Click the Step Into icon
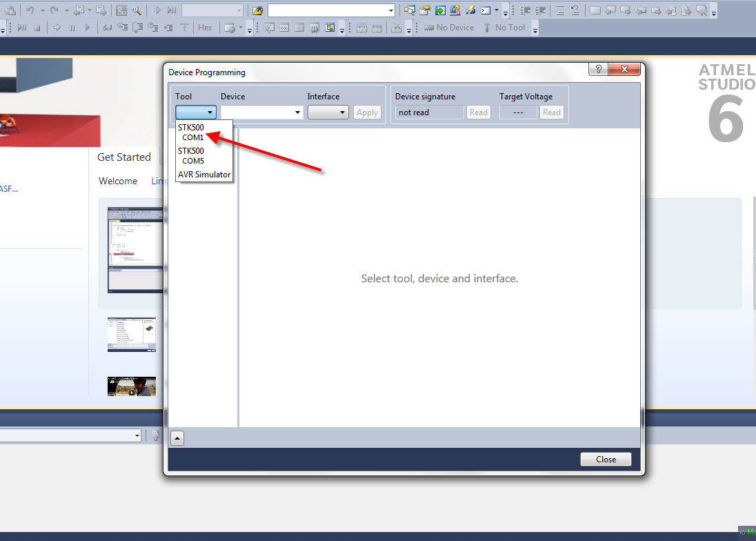Image resolution: width=756 pixels, height=541 pixels. tap(123, 28)
